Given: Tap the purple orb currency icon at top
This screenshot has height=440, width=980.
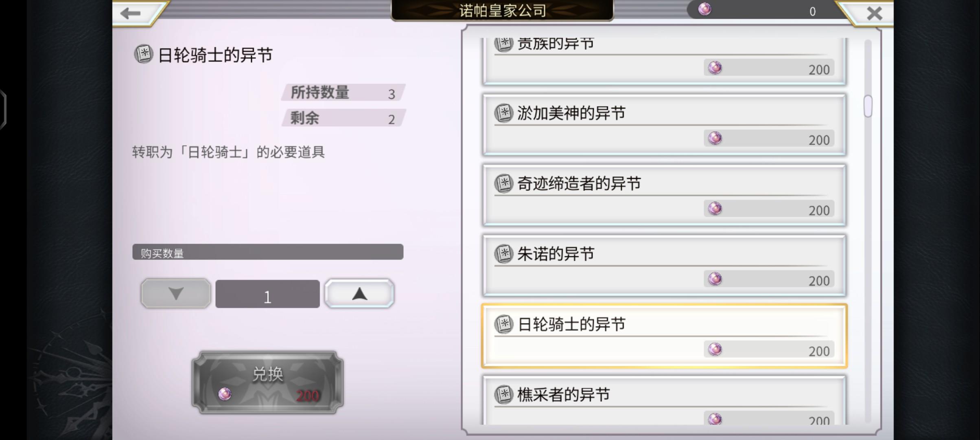Looking at the screenshot, I should tap(704, 9).
